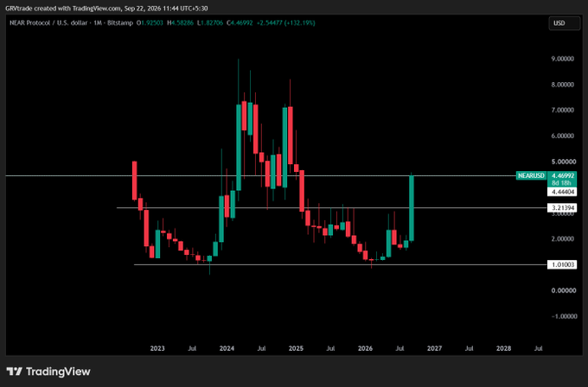
Task: Click the 2024 time axis label
Action: pos(227,348)
